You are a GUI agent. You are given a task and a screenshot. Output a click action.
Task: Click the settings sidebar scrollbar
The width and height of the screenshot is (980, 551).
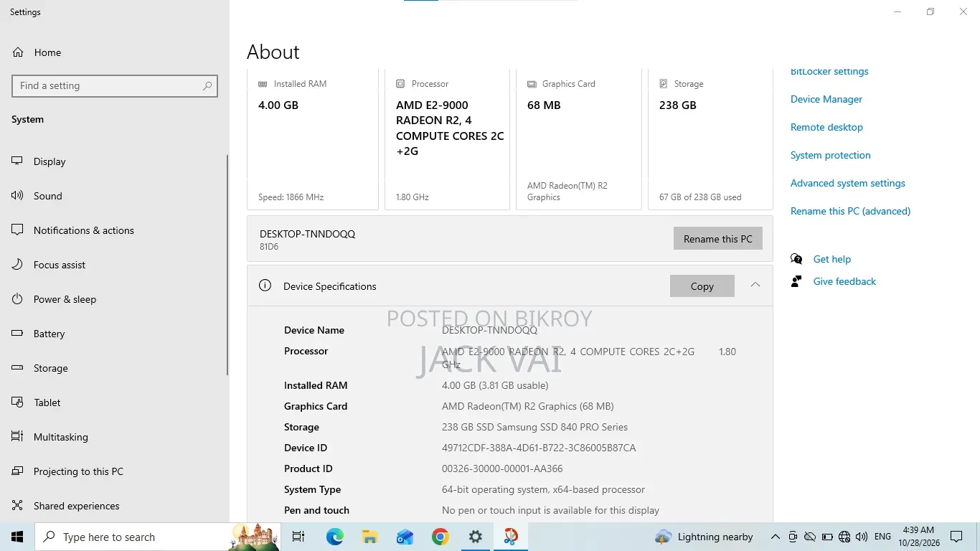pyautogui.click(x=227, y=265)
